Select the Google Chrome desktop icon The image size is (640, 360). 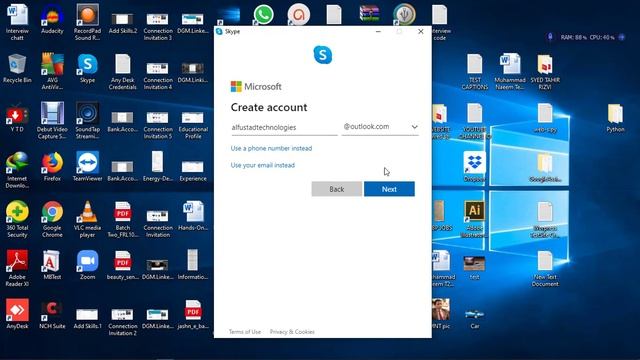52,219
